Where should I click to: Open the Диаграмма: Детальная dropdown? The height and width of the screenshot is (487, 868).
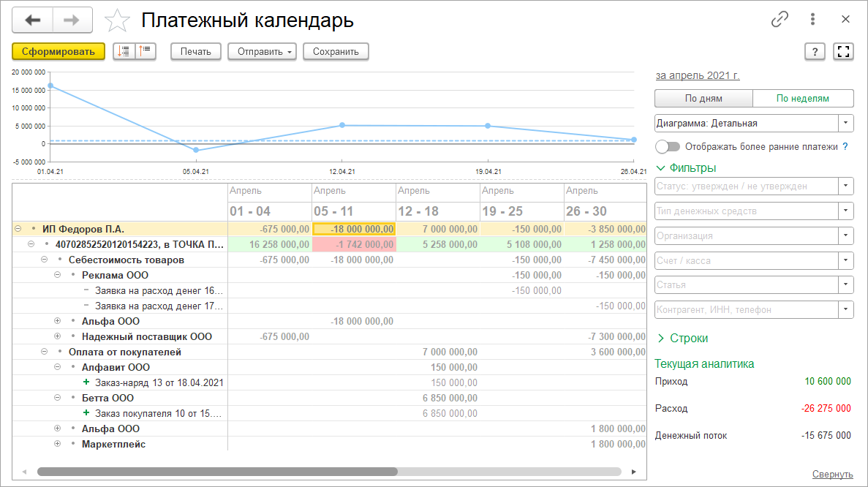pyautogui.click(x=754, y=124)
